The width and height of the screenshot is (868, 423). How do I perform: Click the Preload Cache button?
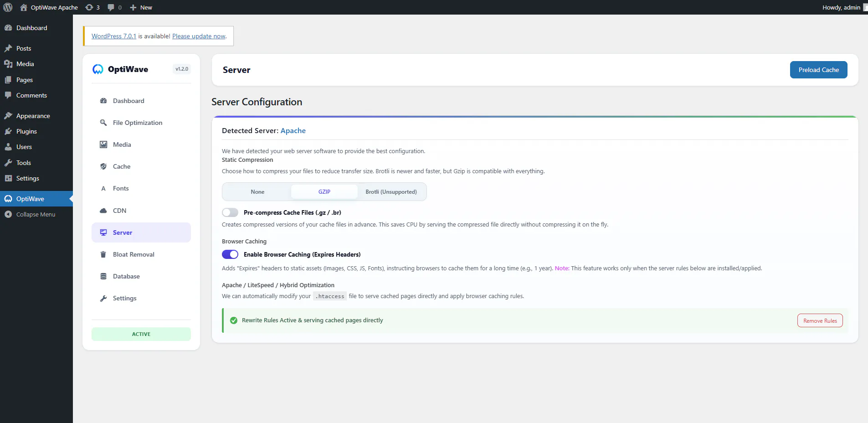pos(818,70)
